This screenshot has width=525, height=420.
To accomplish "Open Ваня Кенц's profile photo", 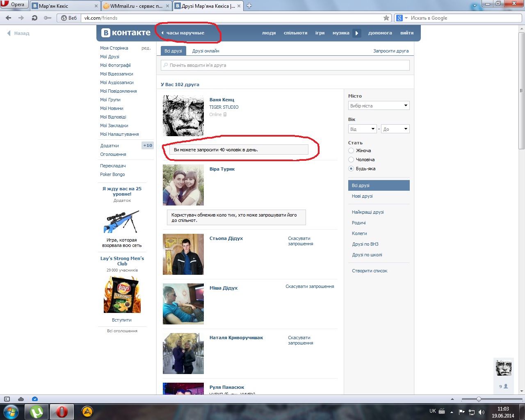I will tap(183, 116).
